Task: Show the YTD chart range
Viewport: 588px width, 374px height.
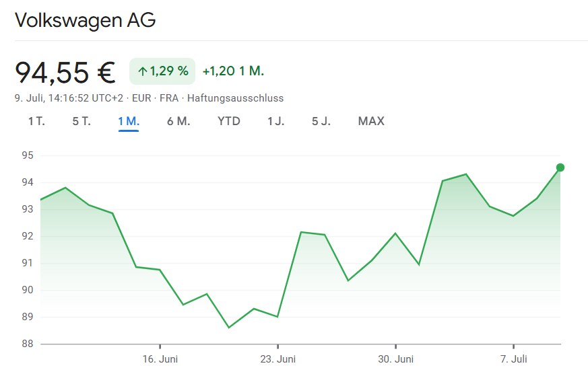Action: coord(229,121)
